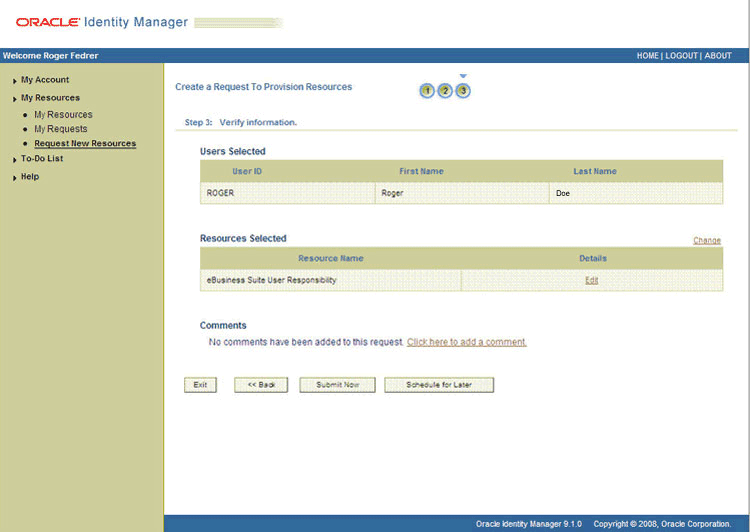Click the Oracle Identity Manager logo
Image resolution: width=750 pixels, height=532 pixels.
[101, 22]
